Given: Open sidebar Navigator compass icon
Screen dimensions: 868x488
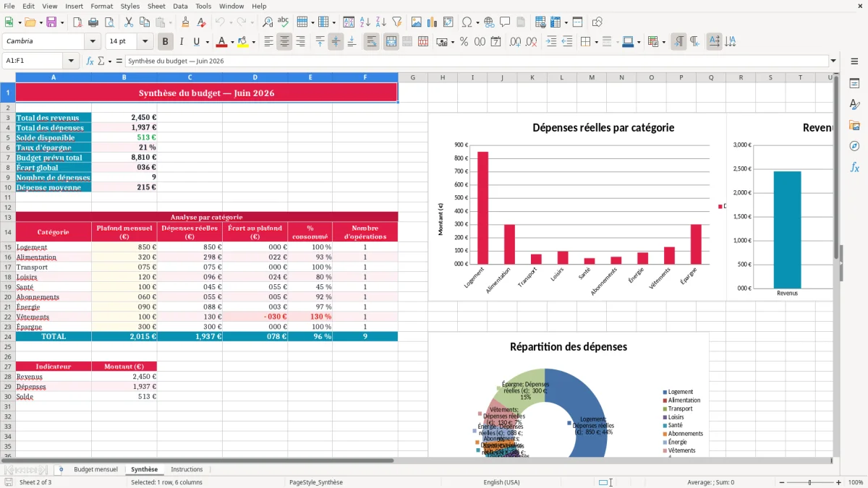Looking at the screenshot, I should [854, 146].
